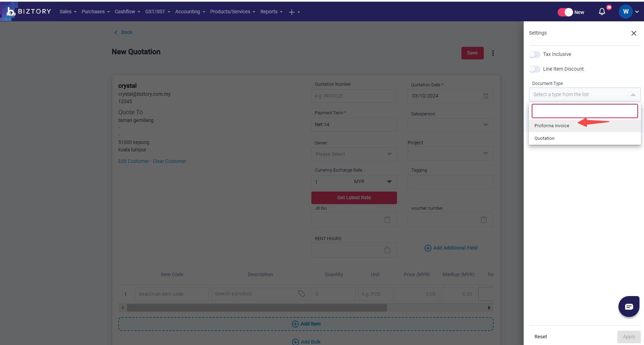
Task: Focus the Tagging input field
Action: tap(450, 182)
